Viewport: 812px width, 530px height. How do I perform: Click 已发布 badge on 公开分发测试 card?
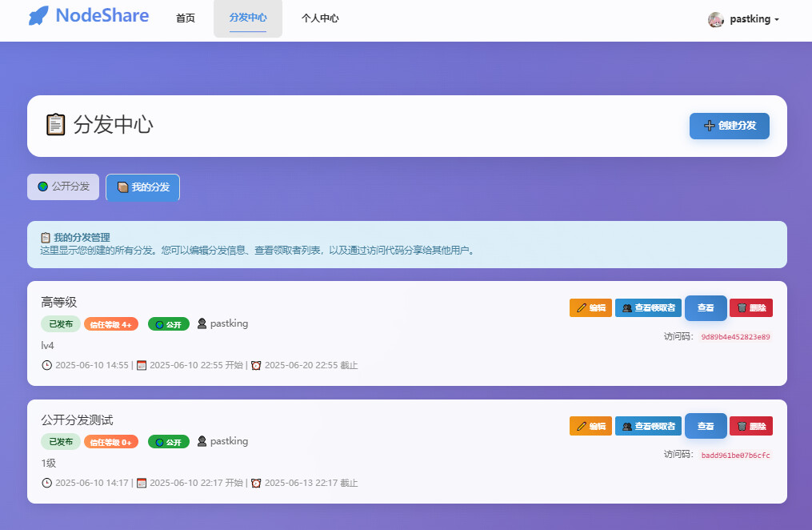[61, 441]
